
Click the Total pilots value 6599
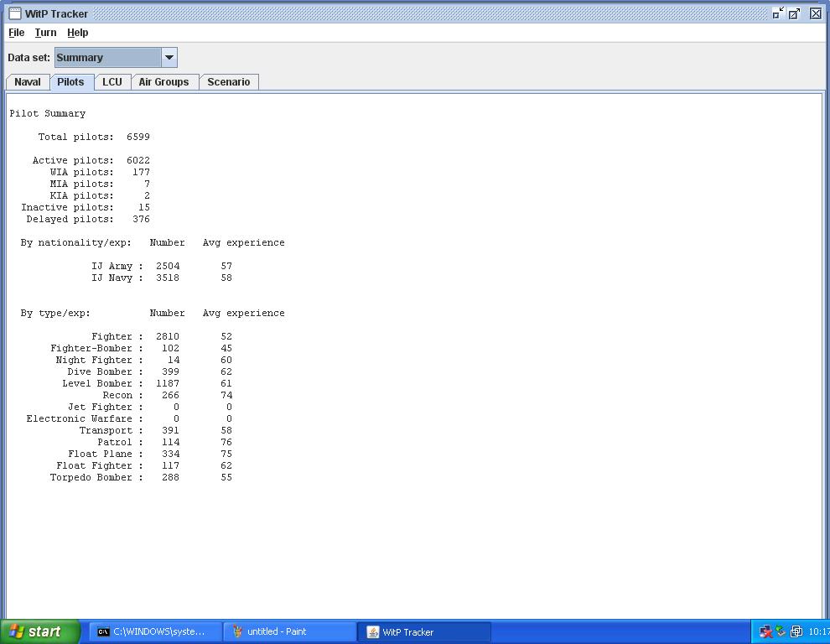click(x=138, y=137)
